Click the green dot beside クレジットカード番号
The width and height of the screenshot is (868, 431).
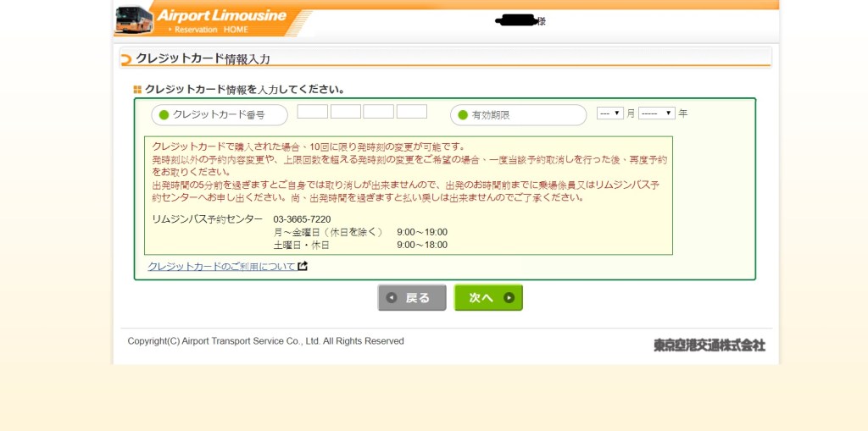(164, 115)
